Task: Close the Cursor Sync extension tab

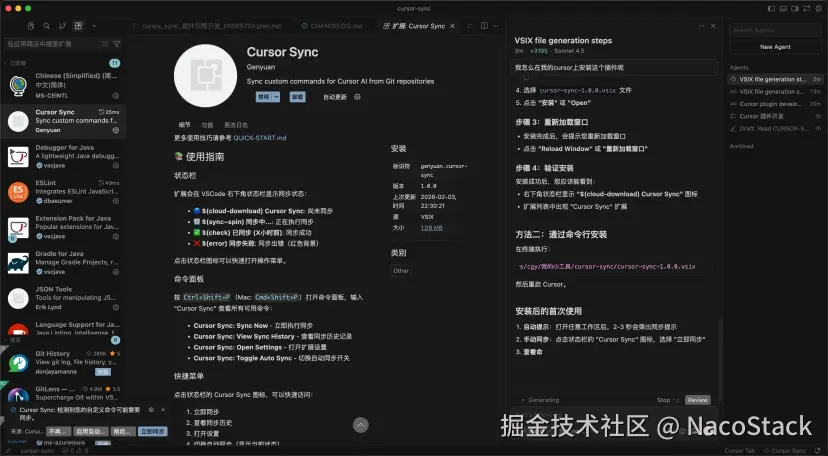Action: point(453,26)
